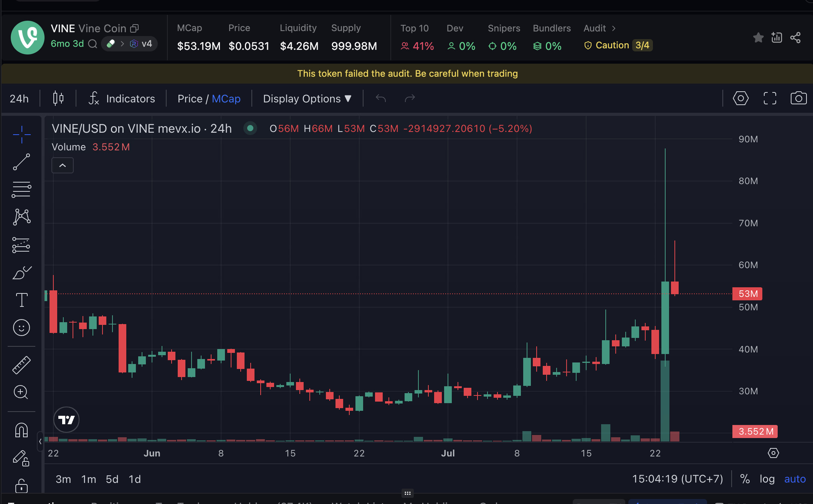Image resolution: width=813 pixels, height=504 pixels.
Task: Toggle percent scale mode
Action: (x=745, y=479)
